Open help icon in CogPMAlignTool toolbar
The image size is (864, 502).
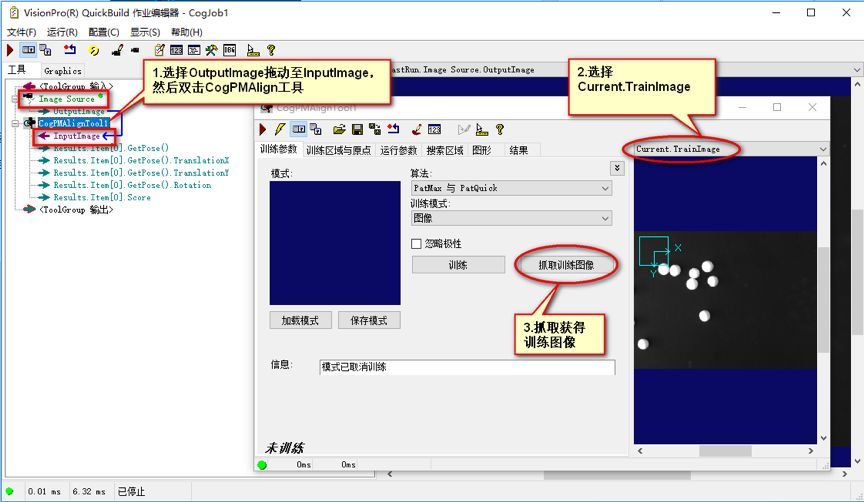point(500,129)
